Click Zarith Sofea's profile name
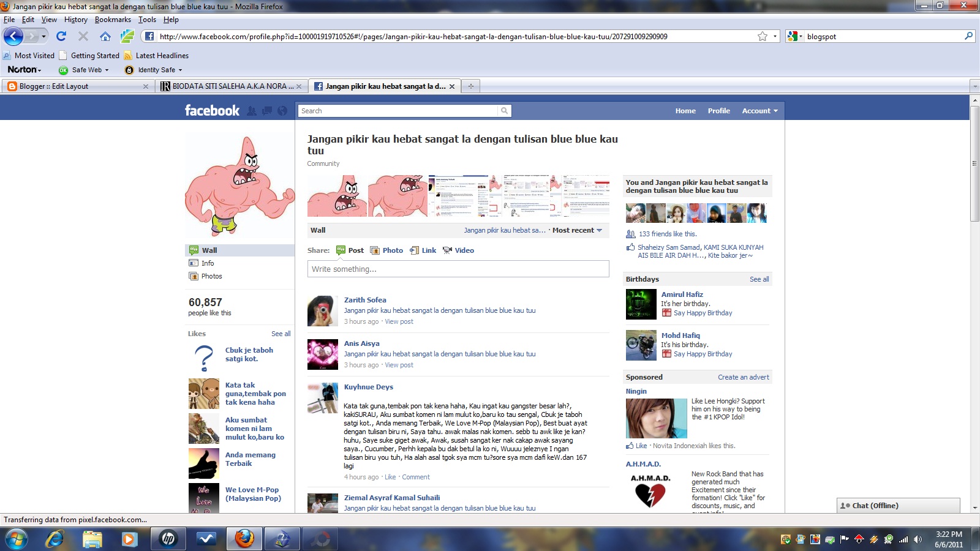The width and height of the screenshot is (980, 551). click(365, 300)
